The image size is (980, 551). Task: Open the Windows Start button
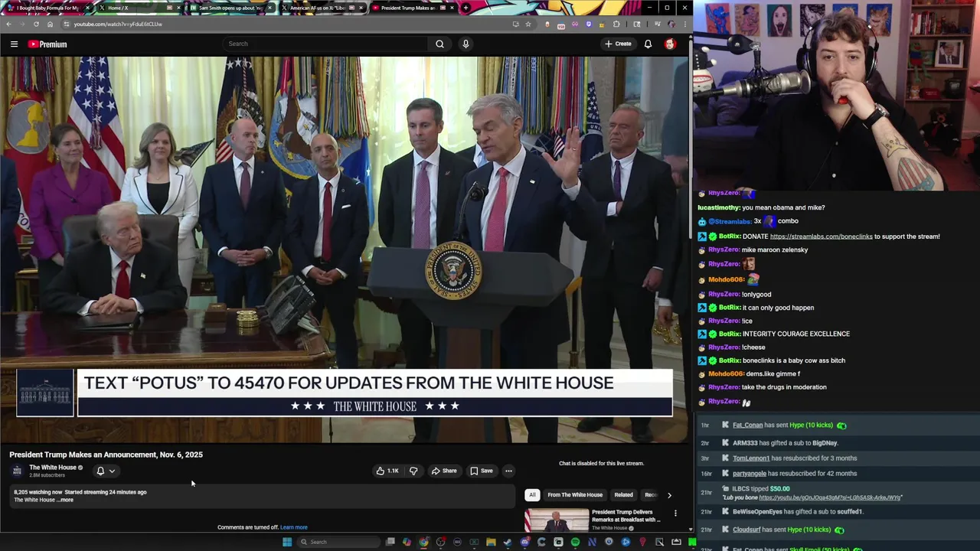point(287,542)
